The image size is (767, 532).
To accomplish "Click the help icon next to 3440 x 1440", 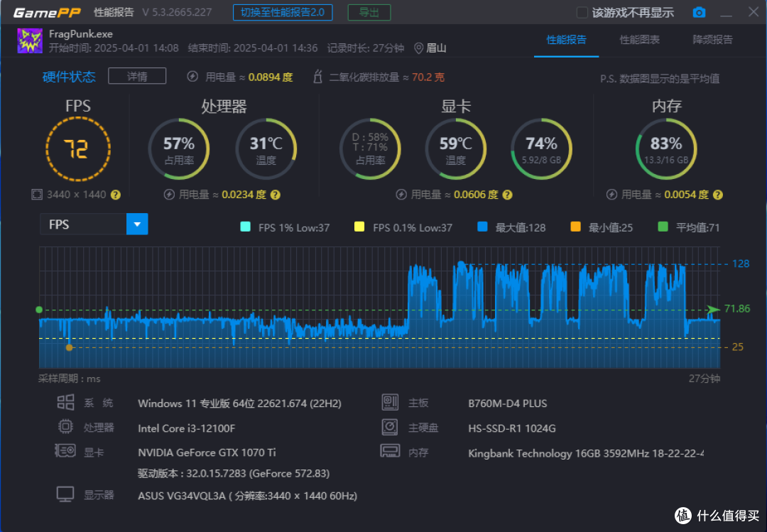I will (116, 195).
